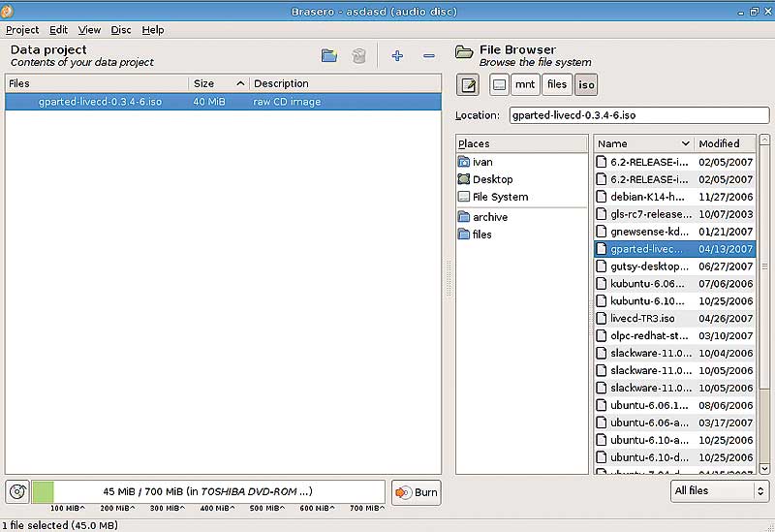Open the Disc menu
The height and width of the screenshot is (532, 775).
coord(121,30)
